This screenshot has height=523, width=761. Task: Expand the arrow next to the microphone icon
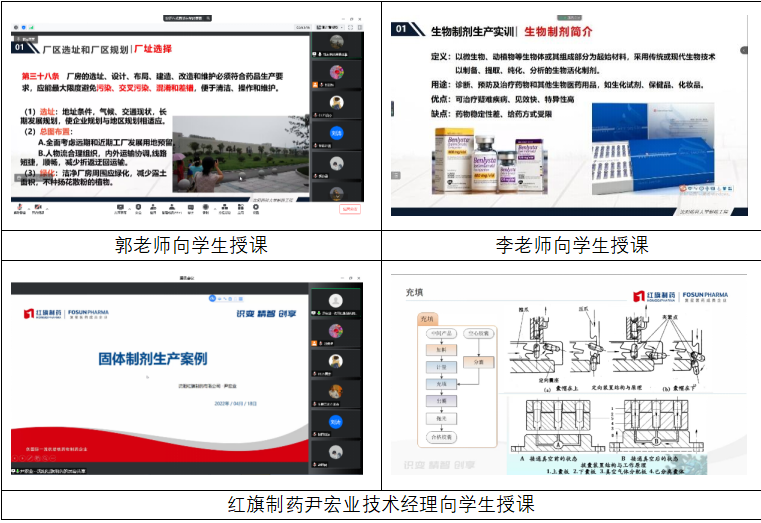[26, 206]
